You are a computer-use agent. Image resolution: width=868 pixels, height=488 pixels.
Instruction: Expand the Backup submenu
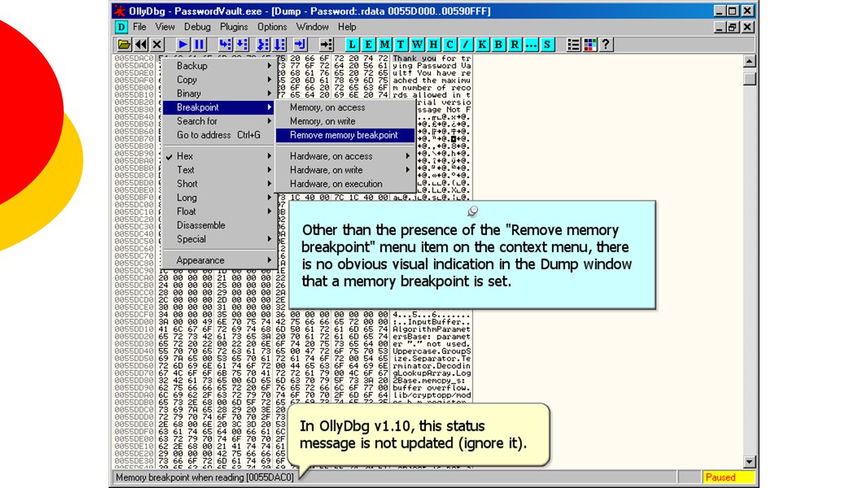click(x=219, y=66)
